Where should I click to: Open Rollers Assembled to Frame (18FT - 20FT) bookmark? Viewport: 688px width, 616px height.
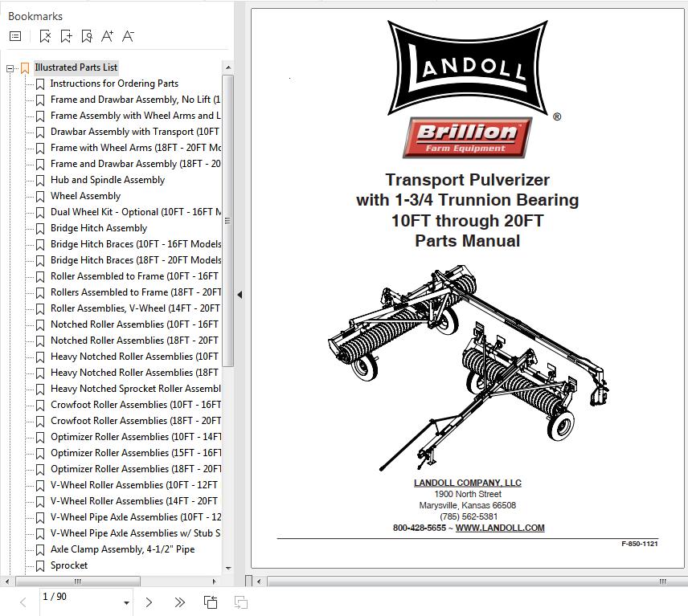click(x=135, y=292)
